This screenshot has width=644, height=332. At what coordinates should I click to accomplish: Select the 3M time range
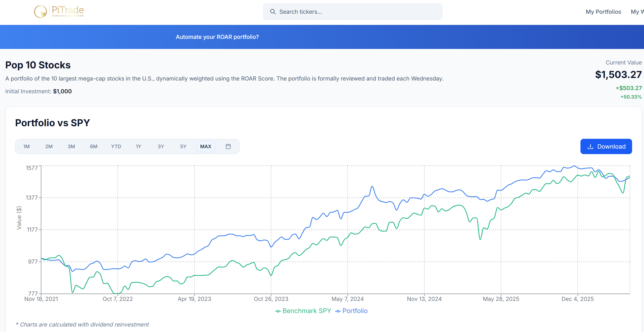pyautogui.click(x=71, y=147)
